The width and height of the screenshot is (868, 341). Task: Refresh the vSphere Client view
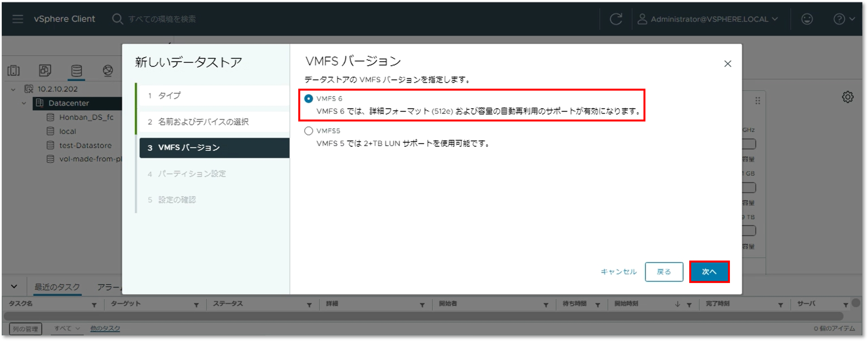tap(616, 19)
